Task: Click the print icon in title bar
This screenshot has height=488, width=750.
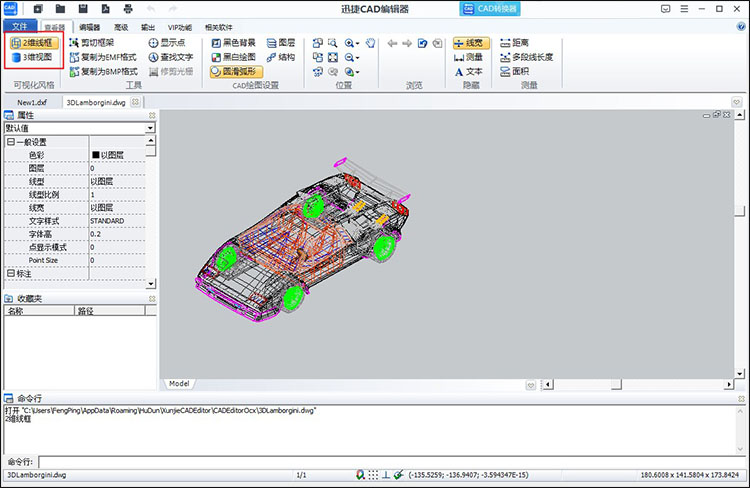Action: click(x=128, y=9)
